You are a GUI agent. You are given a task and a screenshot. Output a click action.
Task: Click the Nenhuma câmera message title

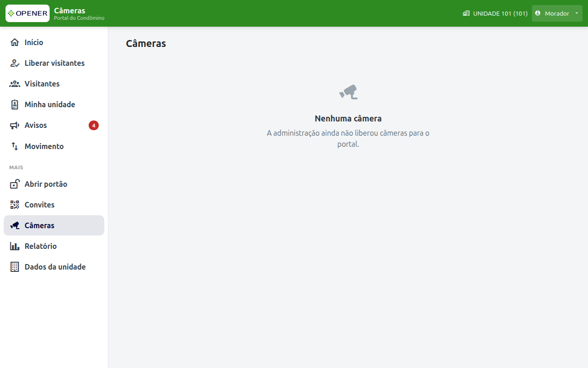tap(348, 118)
